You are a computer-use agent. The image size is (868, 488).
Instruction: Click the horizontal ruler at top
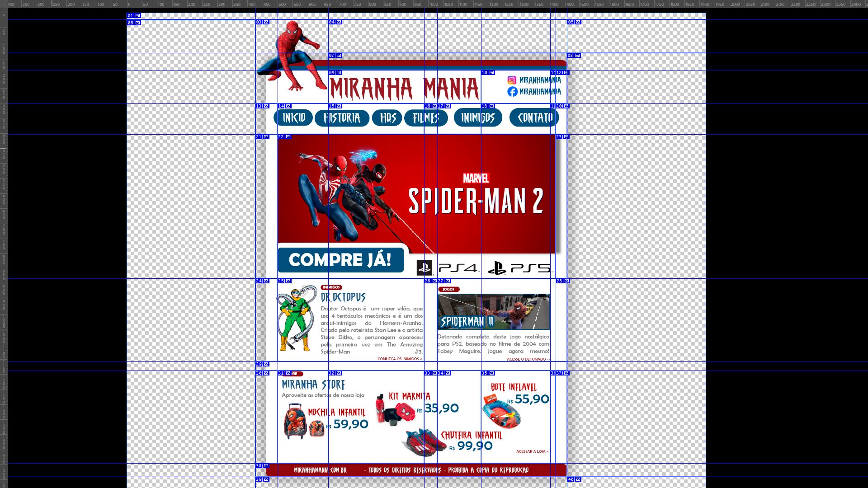[434, 4]
